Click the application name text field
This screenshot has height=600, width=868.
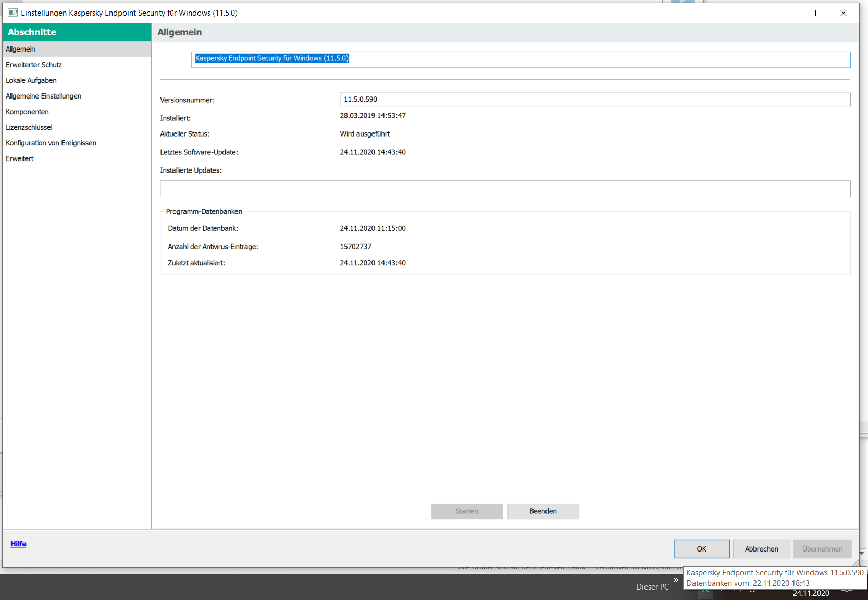click(521, 59)
